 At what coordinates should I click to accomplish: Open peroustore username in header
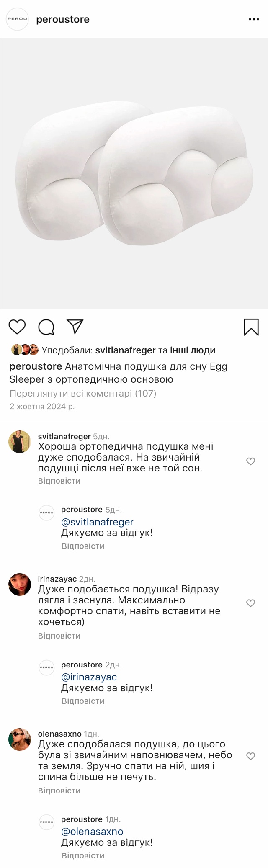(x=63, y=19)
